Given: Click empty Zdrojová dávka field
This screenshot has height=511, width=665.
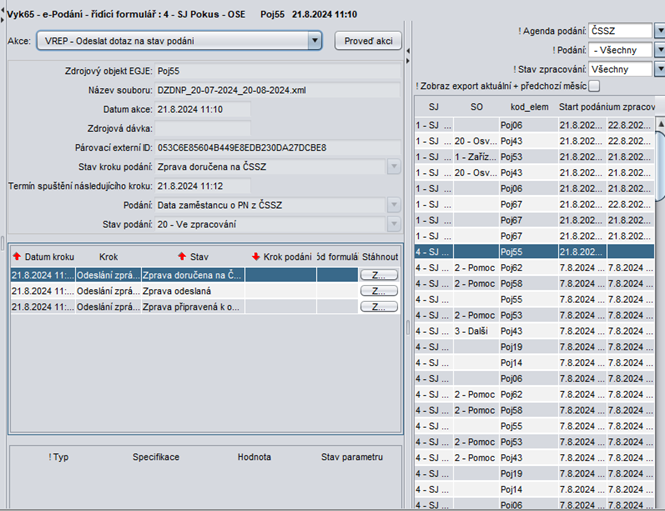Looking at the screenshot, I should 203,128.
